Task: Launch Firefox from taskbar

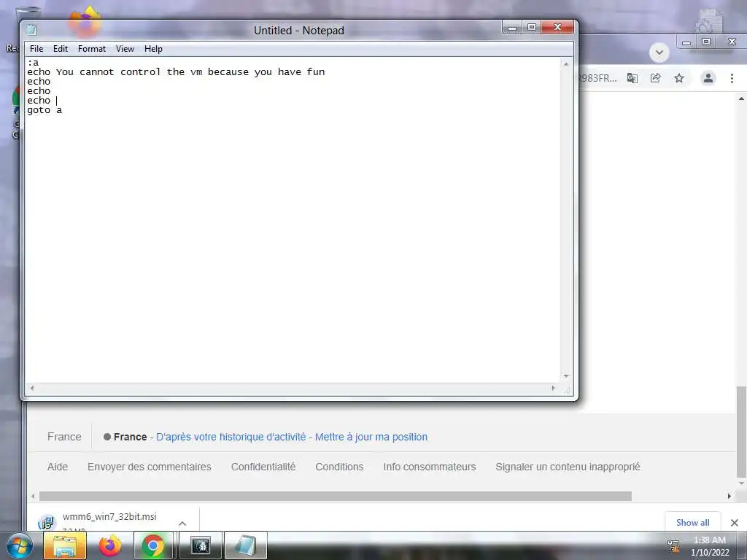Action: coord(110,545)
